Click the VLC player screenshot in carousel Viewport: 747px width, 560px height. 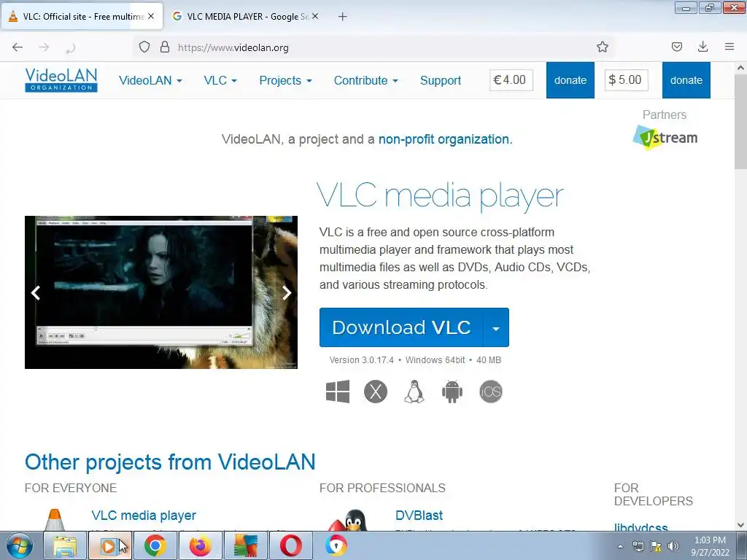(x=161, y=292)
